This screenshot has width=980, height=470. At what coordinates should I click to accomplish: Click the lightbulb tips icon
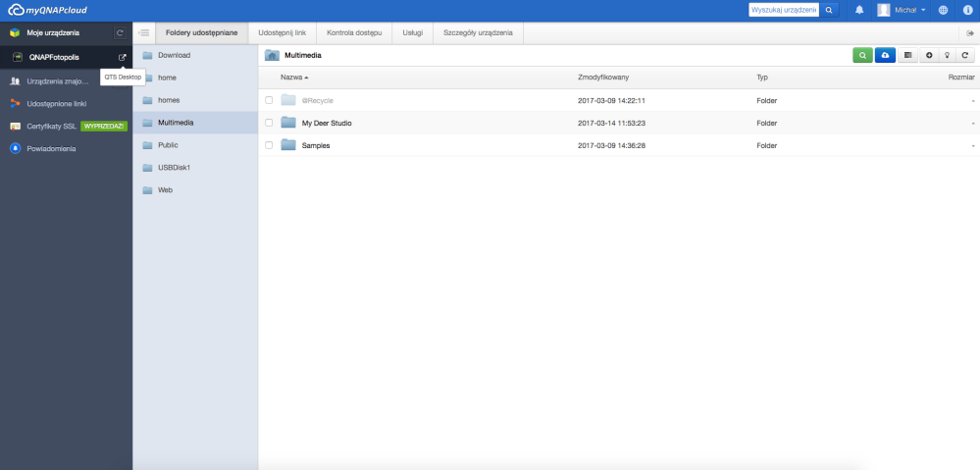948,56
